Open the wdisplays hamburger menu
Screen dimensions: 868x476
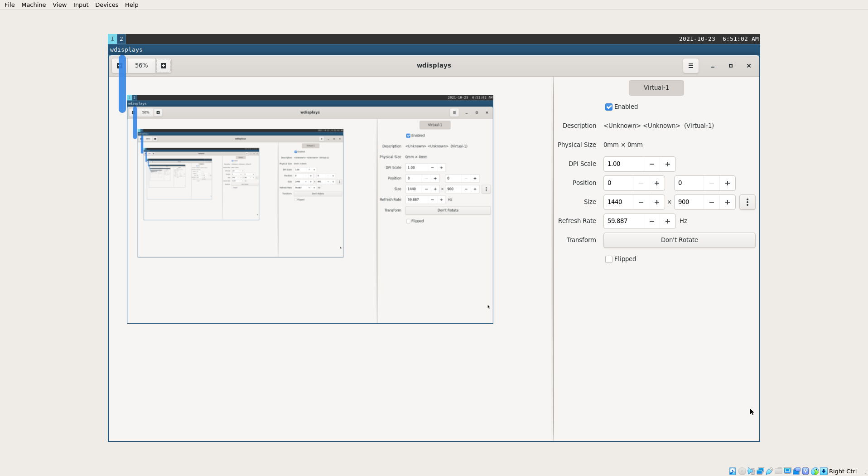click(x=691, y=66)
